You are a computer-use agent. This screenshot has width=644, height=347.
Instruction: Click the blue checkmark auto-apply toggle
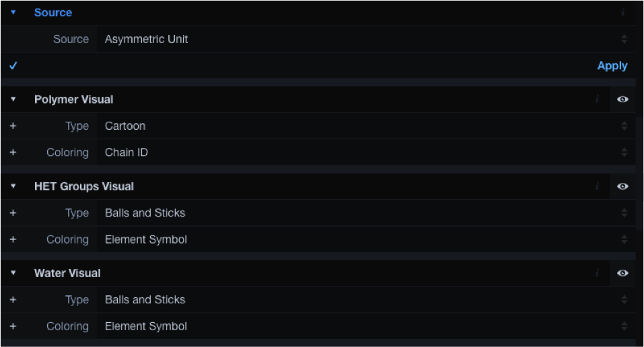pyautogui.click(x=13, y=66)
